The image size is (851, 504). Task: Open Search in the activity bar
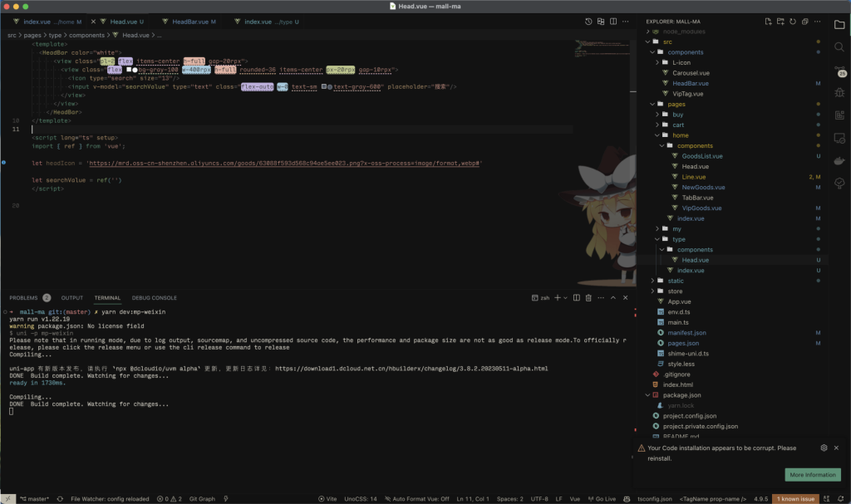839,47
